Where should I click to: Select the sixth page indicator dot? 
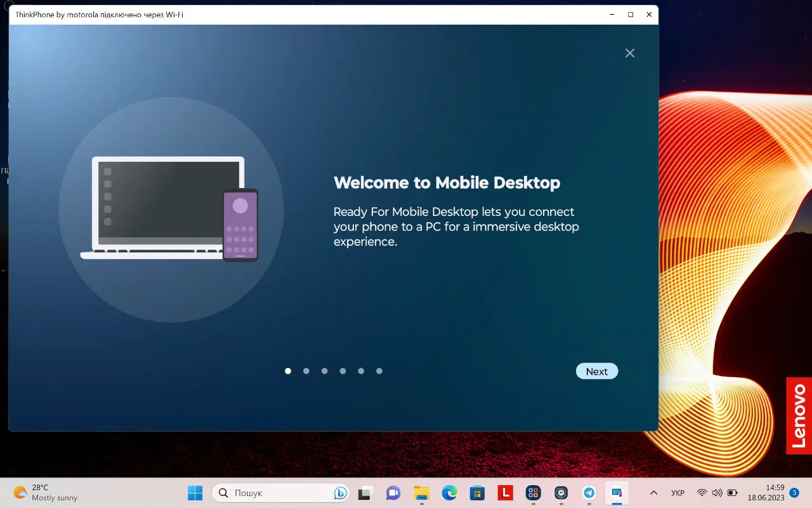point(379,371)
